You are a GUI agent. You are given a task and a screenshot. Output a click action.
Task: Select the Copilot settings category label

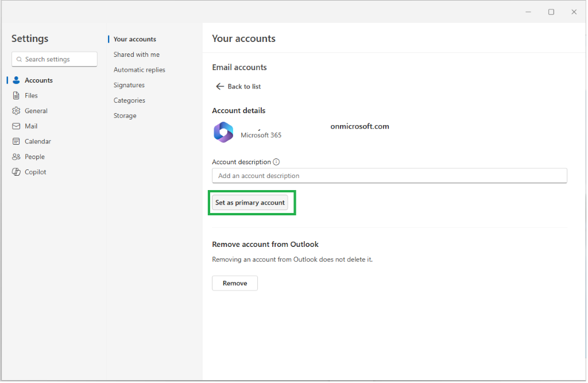click(x=35, y=172)
